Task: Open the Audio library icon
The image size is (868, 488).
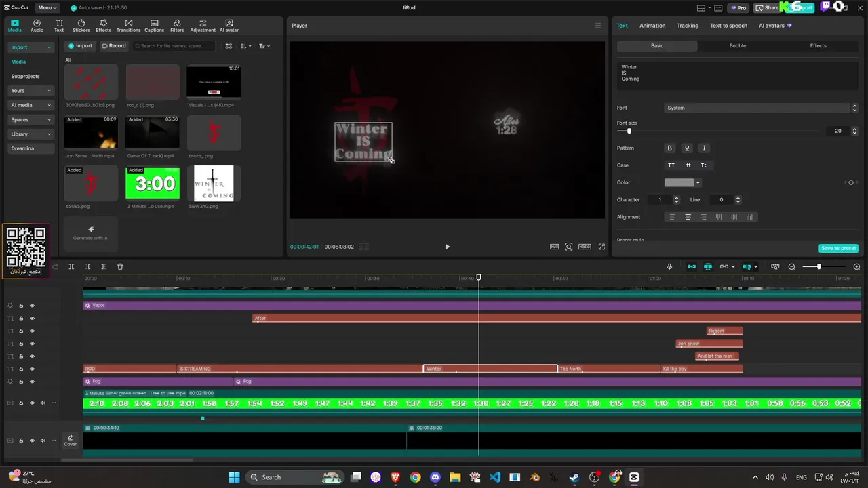Action: [37, 26]
